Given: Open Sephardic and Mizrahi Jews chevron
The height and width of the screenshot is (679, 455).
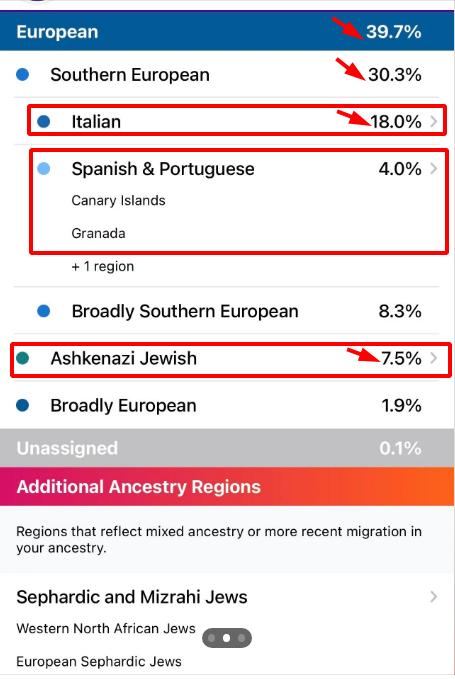Looking at the screenshot, I should [x=434, y=597].
